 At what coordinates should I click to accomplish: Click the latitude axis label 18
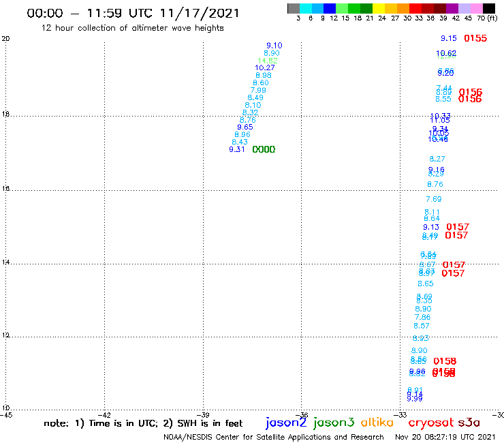[5, 114]
